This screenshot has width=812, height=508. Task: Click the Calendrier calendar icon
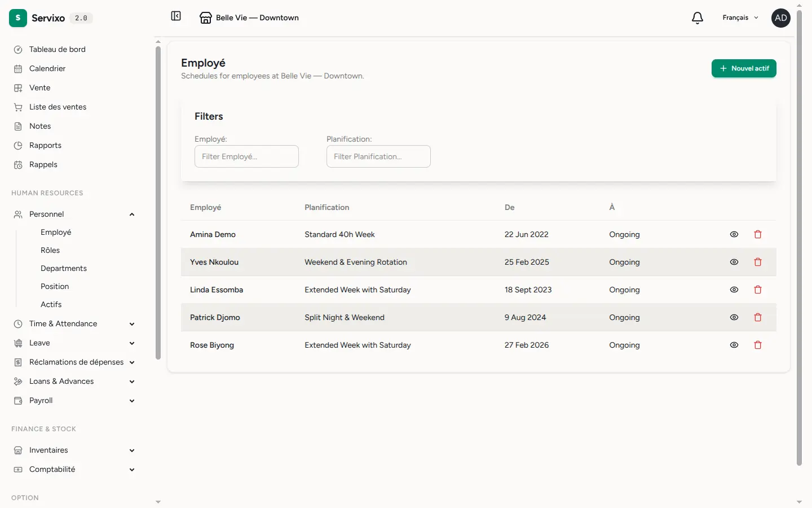18,69
